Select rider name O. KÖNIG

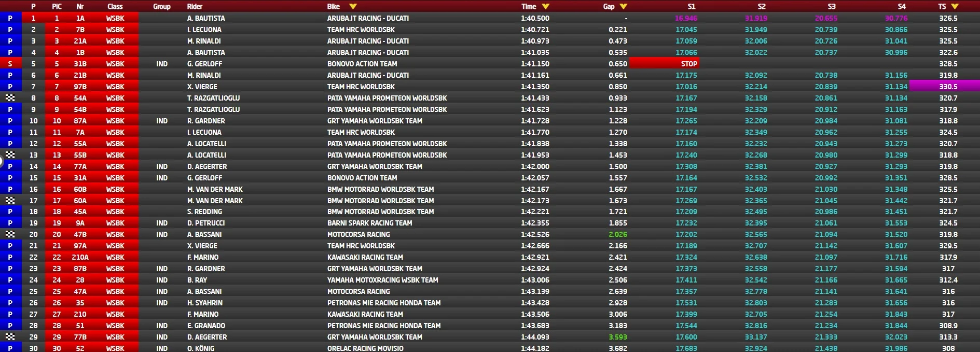tap(201, 348)
